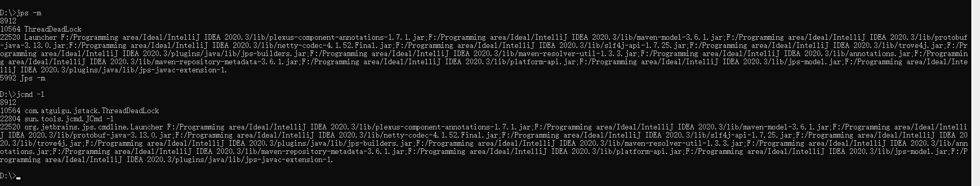Click the 'com.atguigu.jstack.ThreadDeadLock' class name
This screenshot has width=980, height=186.
92,111
